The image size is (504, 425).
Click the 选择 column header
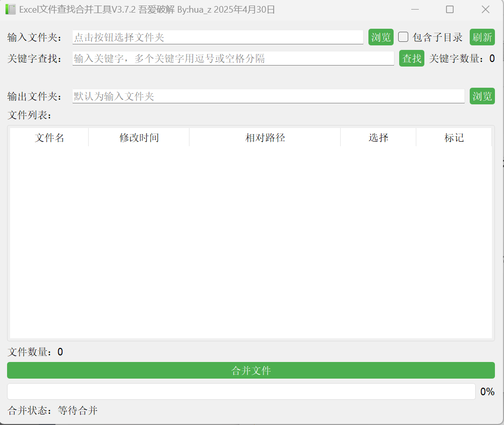(379, 138)
